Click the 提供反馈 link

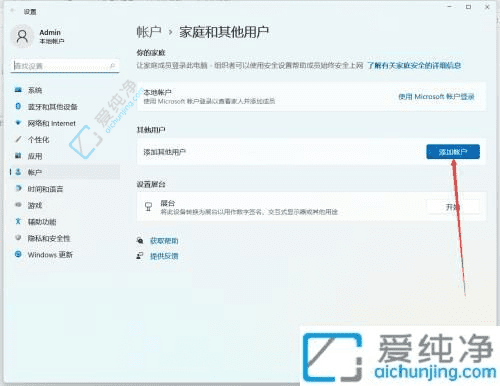[164, 256]
